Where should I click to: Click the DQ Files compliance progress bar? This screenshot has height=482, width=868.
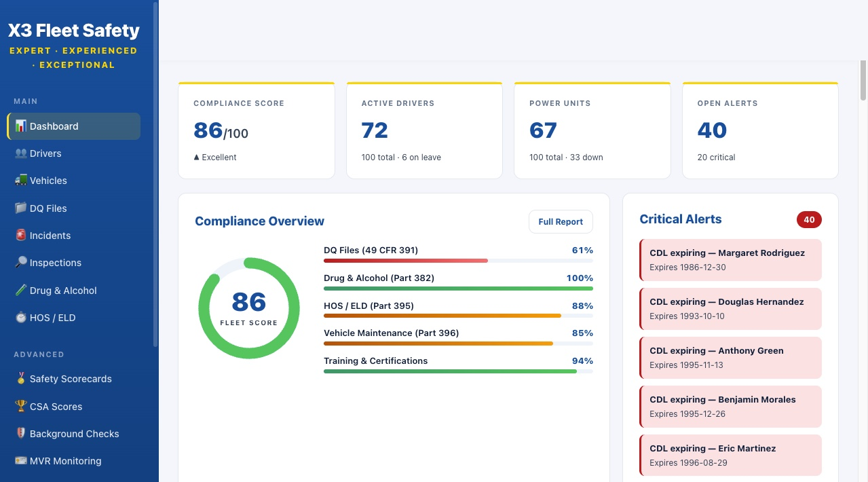[458, 260]
